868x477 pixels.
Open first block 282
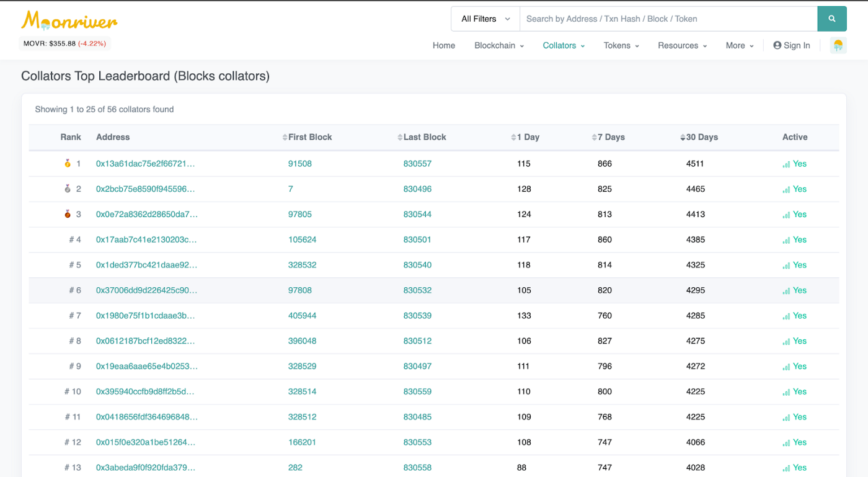point(295,468)
